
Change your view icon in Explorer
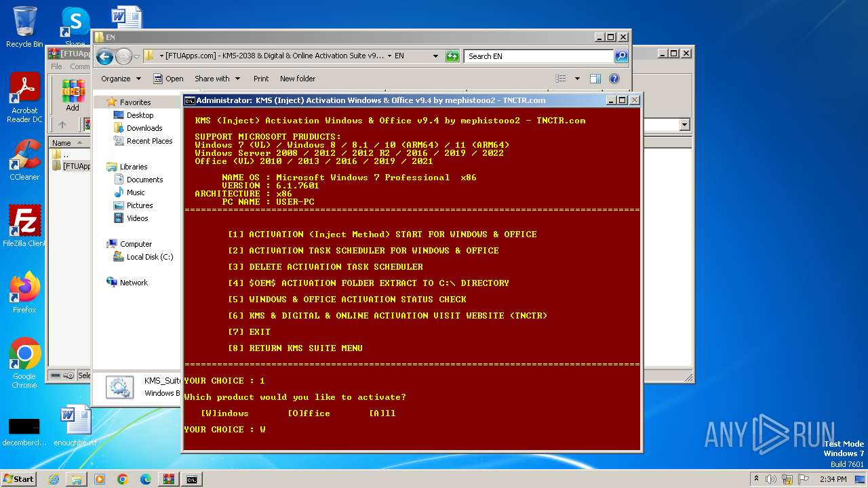[561, 79]
